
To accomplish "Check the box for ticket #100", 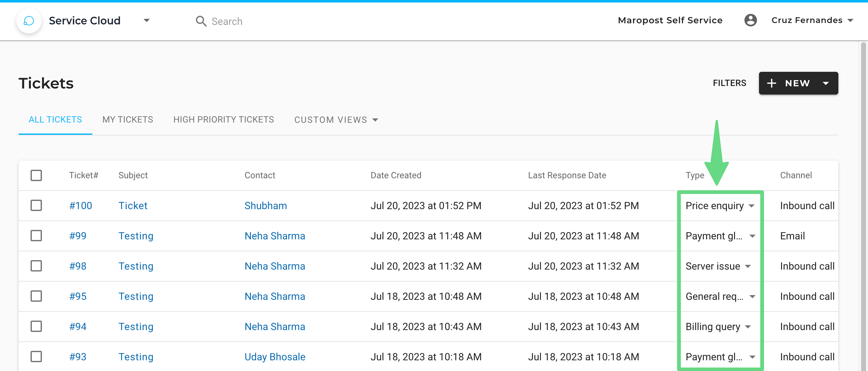I will [36, 206].
